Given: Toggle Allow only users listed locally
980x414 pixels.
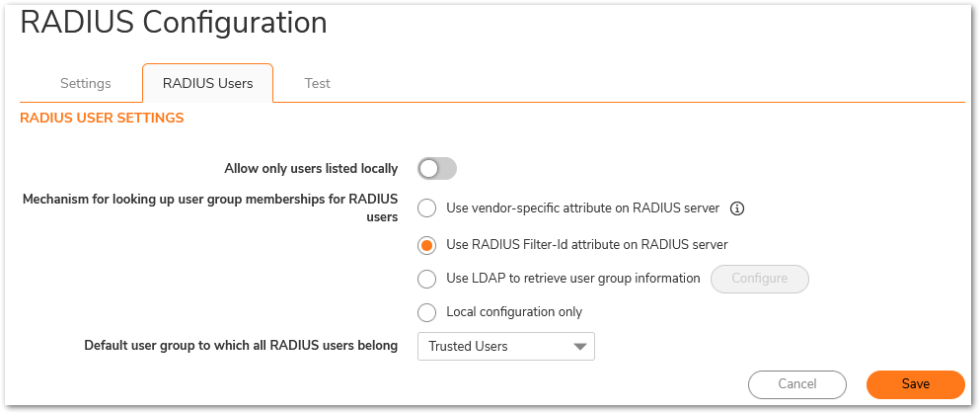Looking at the screenshot, I should point(437,169).
